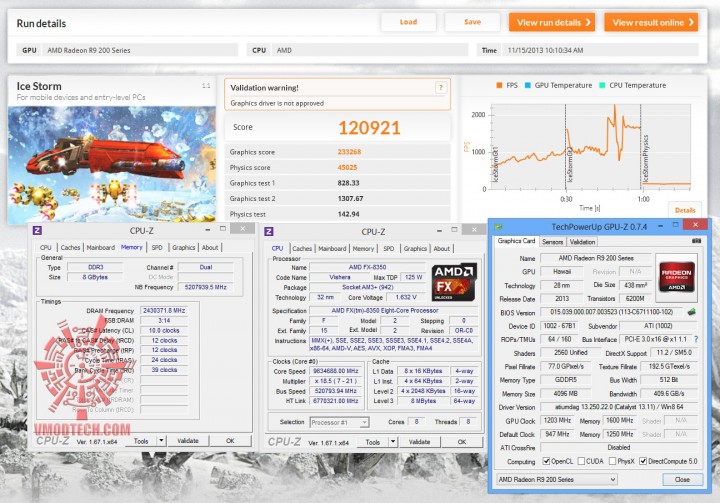Image resolution: width=720 pixels, height=503 pixels.
Task: Click the IceStormGt2 marker line on graph
Action: pos(565,147)
